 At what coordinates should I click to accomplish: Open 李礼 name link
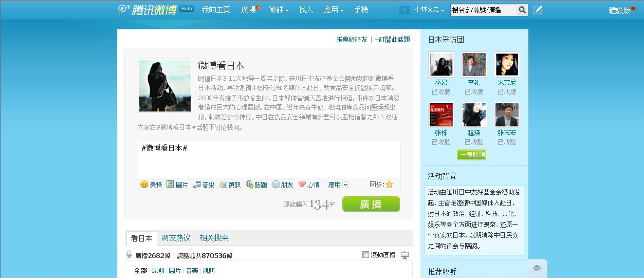pyautogui.click(x=474, y=83)
